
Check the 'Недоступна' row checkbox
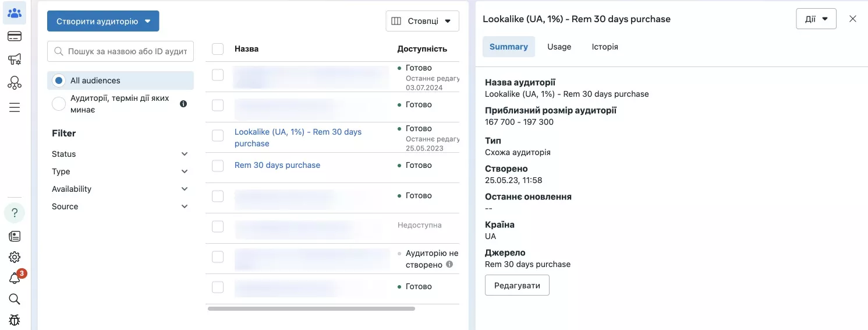[218, 227]
